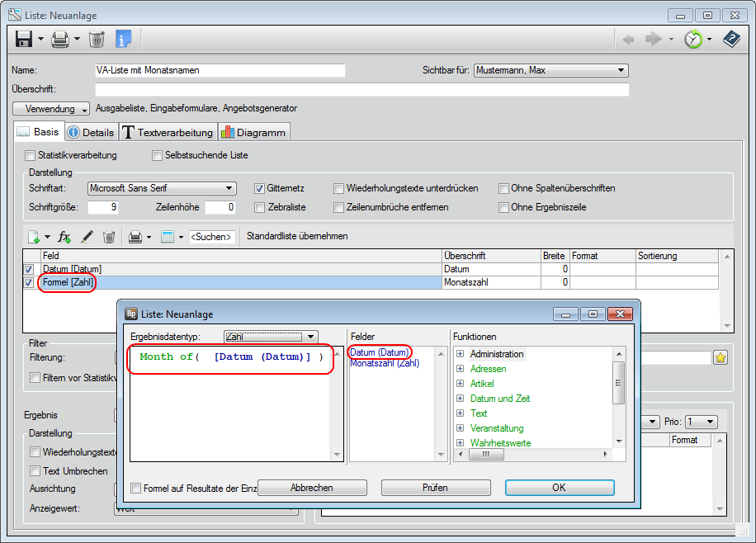The width and height of the screenshot is (756, 543).
Task: Add formula field with fx icon
Action: click(x=64, y=237)
